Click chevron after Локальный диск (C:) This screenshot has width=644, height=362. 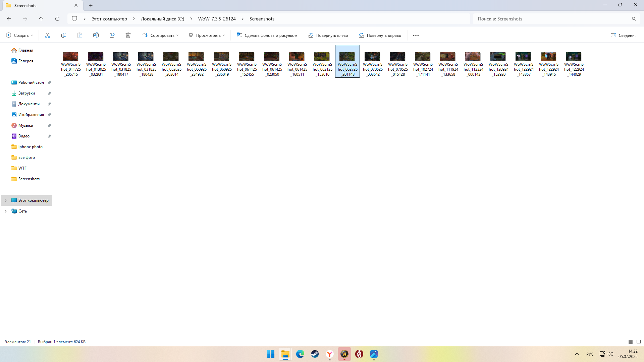191,19
